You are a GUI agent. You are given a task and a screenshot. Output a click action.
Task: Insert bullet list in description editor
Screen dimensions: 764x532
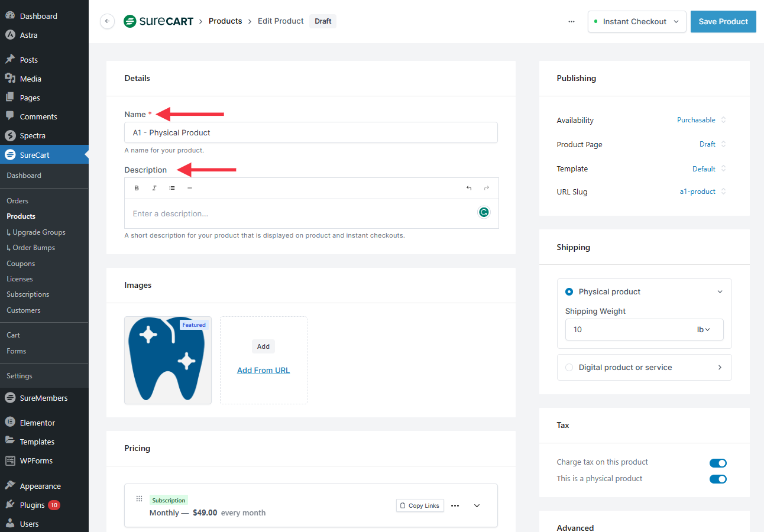(172, 188)
